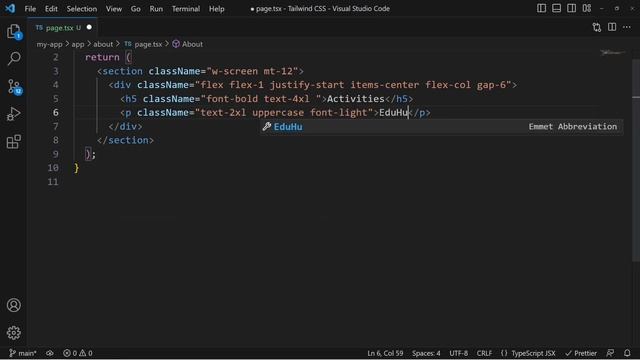Click about folder in the breadcrumb
This screenshot has width=640, height=360.
point(103,44)
